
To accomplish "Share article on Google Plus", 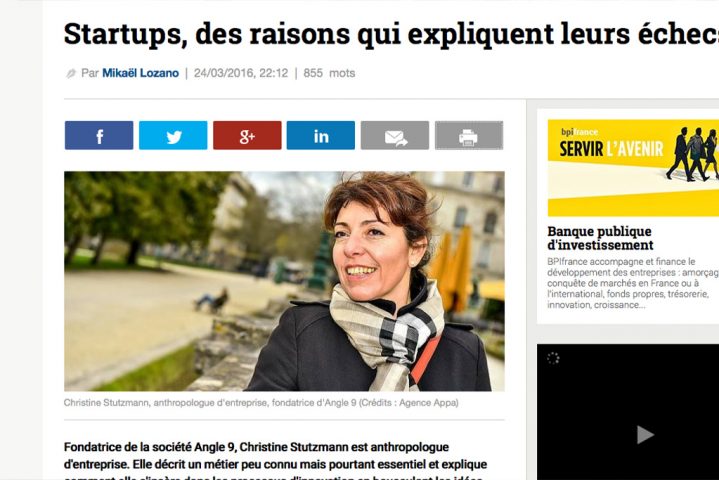I will [x=247, y=135].
